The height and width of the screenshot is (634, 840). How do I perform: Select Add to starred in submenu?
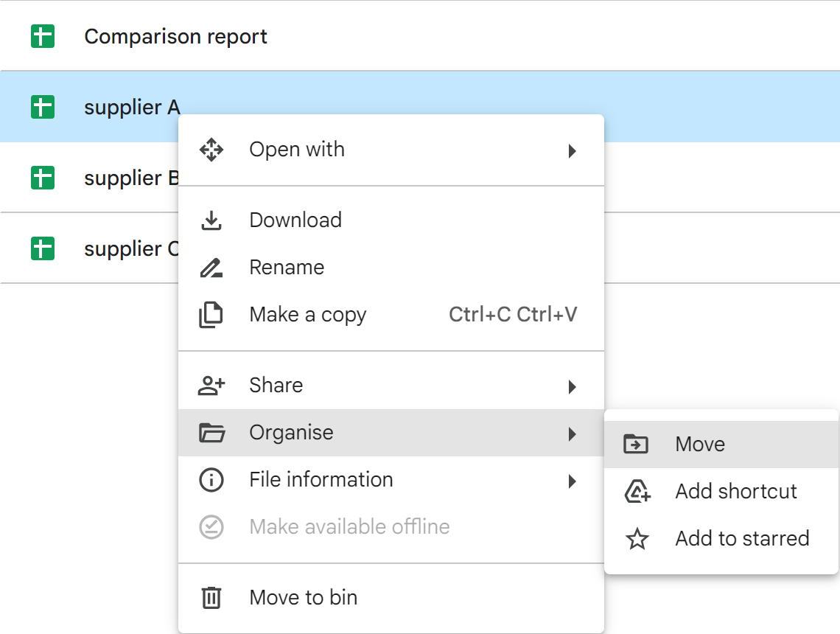tap(721, 539)
